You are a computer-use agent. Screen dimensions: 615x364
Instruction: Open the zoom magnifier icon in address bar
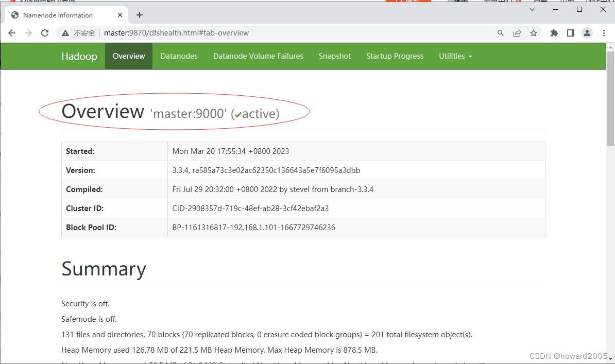point(501,33)
